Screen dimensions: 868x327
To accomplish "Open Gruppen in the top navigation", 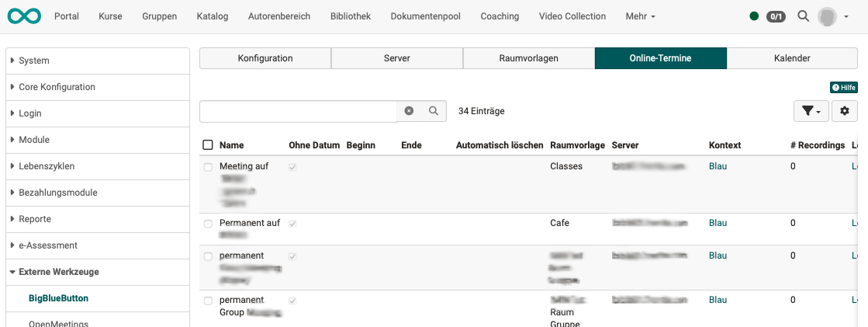I will click(x=160, y=16).
